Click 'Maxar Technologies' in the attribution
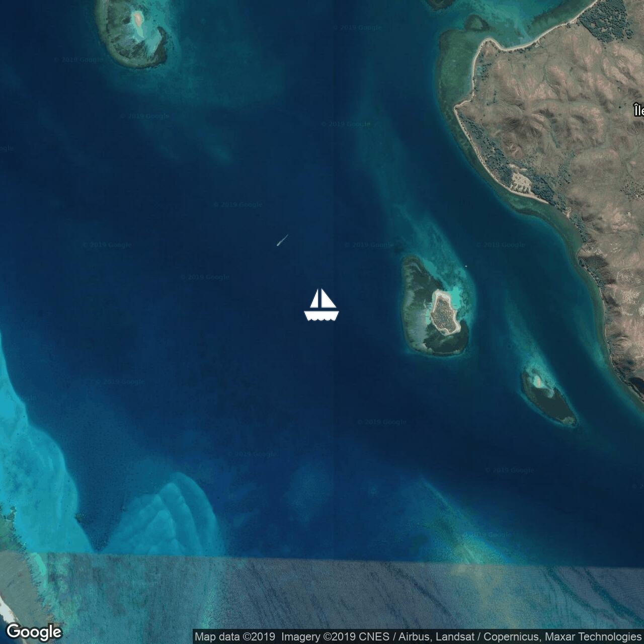This screenshot has height=644, width=644. [592, 637]
